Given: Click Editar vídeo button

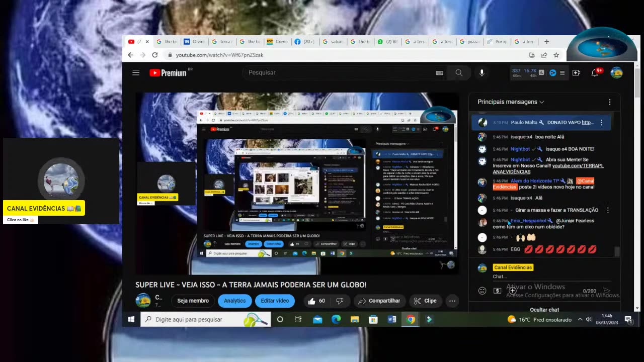Looking at the screenshot, I should coord(275,301).
